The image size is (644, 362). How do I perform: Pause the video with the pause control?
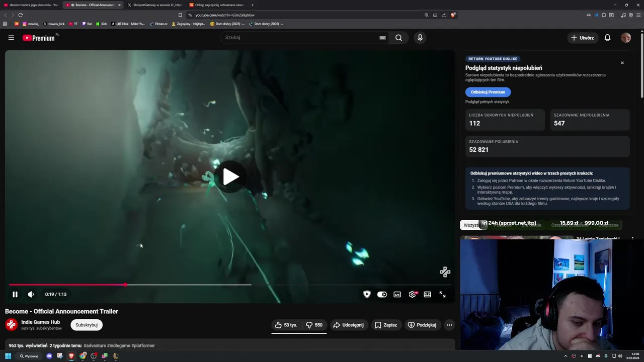tap(15, 295)
